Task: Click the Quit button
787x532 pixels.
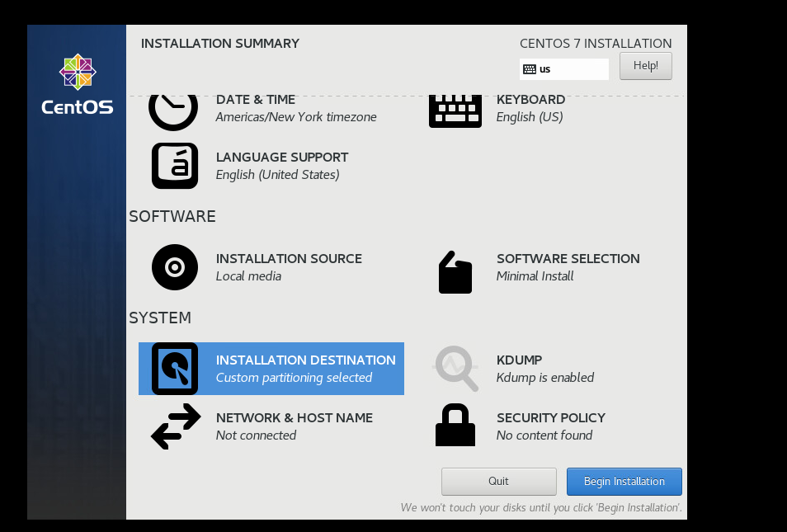Action: [x=499, y=482]
